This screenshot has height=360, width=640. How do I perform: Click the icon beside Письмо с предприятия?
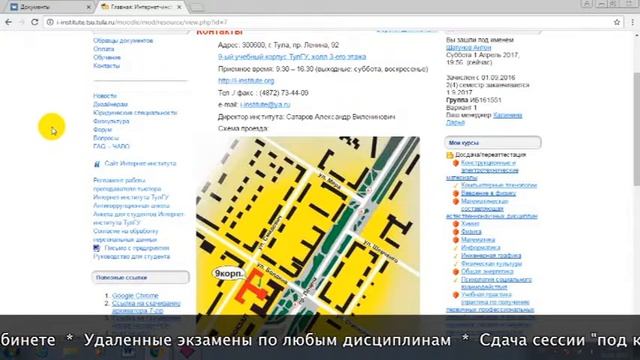tap(97, 248)
